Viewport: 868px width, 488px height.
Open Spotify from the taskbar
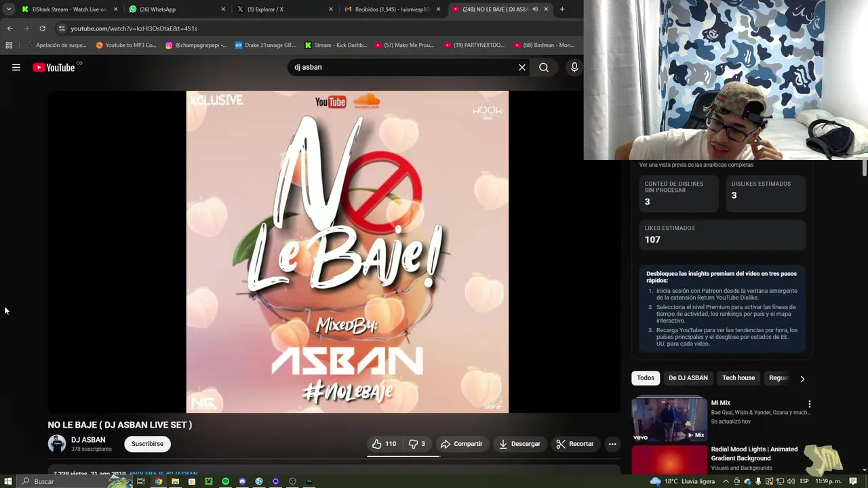[x=225, y=481]
